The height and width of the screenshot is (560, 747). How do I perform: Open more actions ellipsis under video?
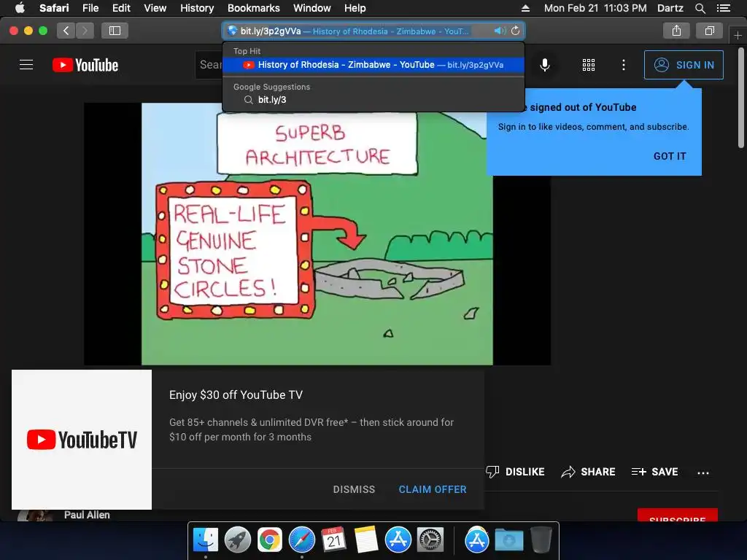coord(703,472)
